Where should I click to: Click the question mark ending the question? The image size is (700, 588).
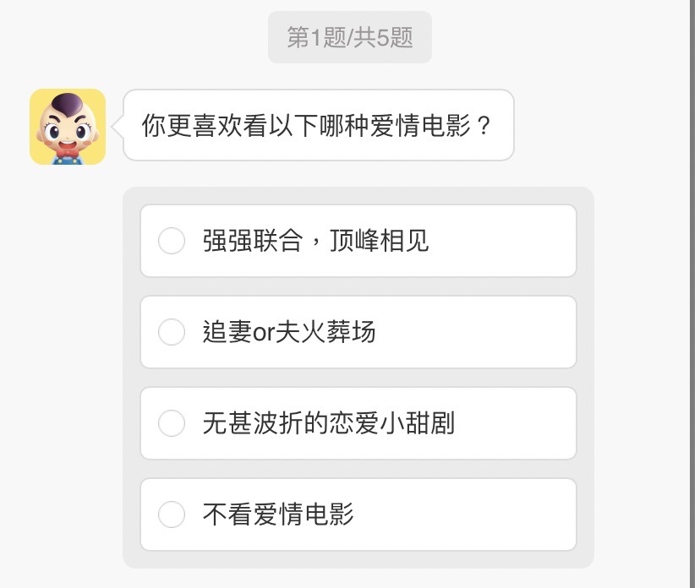pos(484,126)
